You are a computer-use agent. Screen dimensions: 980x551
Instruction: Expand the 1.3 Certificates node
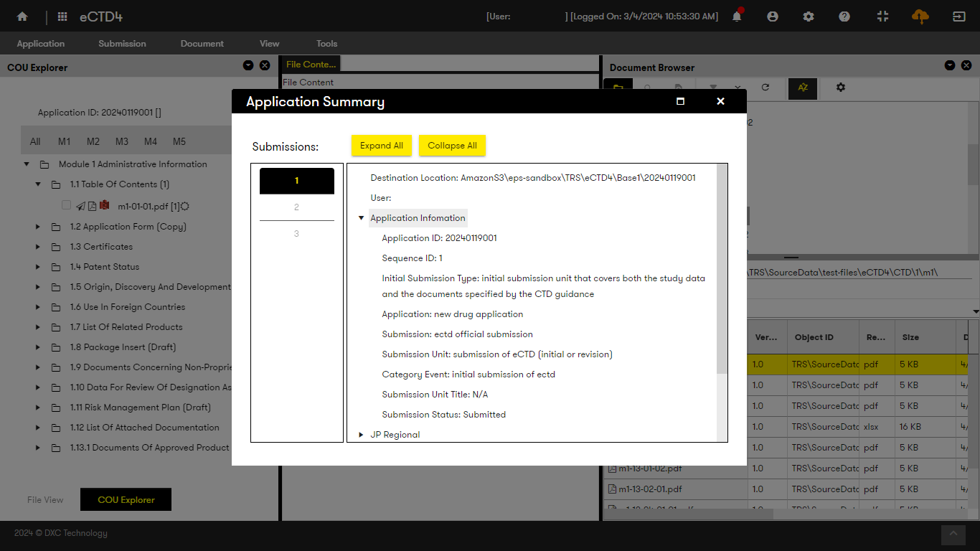point(38,247)
